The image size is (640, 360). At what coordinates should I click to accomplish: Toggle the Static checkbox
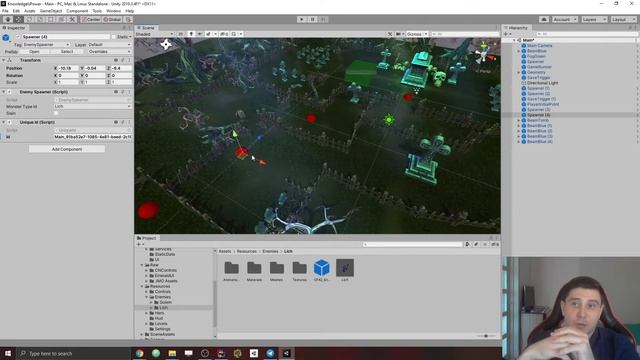coord(114,37)
